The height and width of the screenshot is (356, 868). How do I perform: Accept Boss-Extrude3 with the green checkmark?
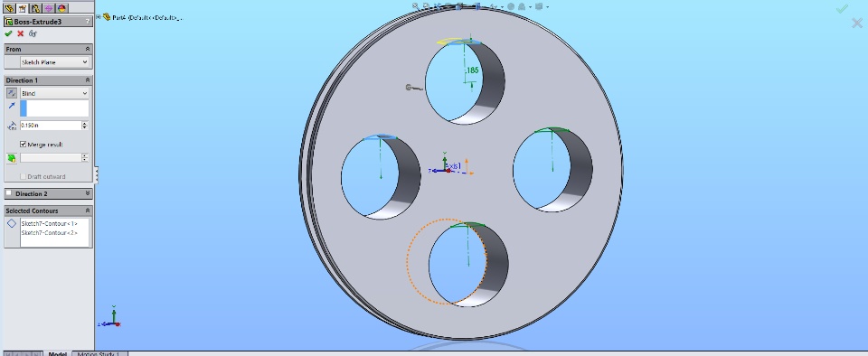coord(8,33)
